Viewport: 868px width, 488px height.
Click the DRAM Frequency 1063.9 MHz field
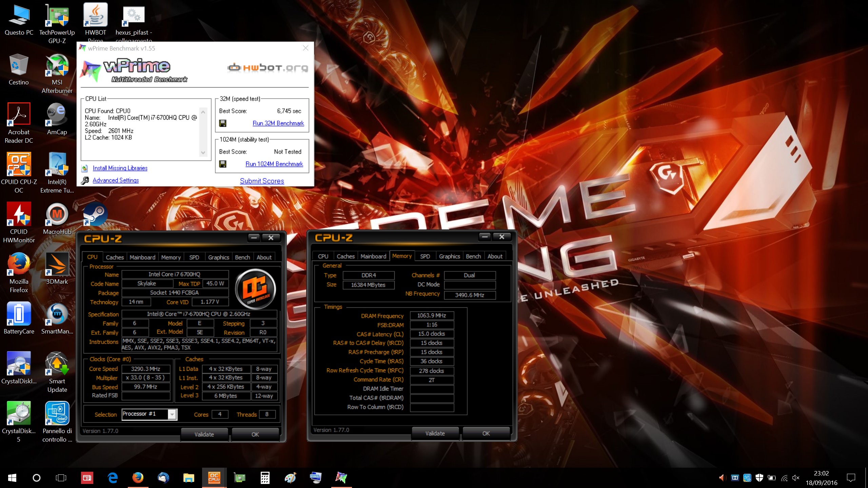(432, 316)
